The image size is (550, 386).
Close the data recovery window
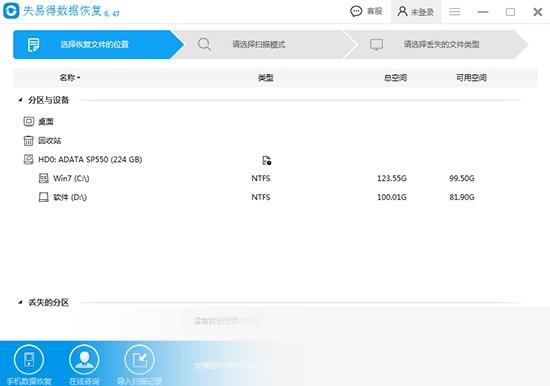(538, 12)
